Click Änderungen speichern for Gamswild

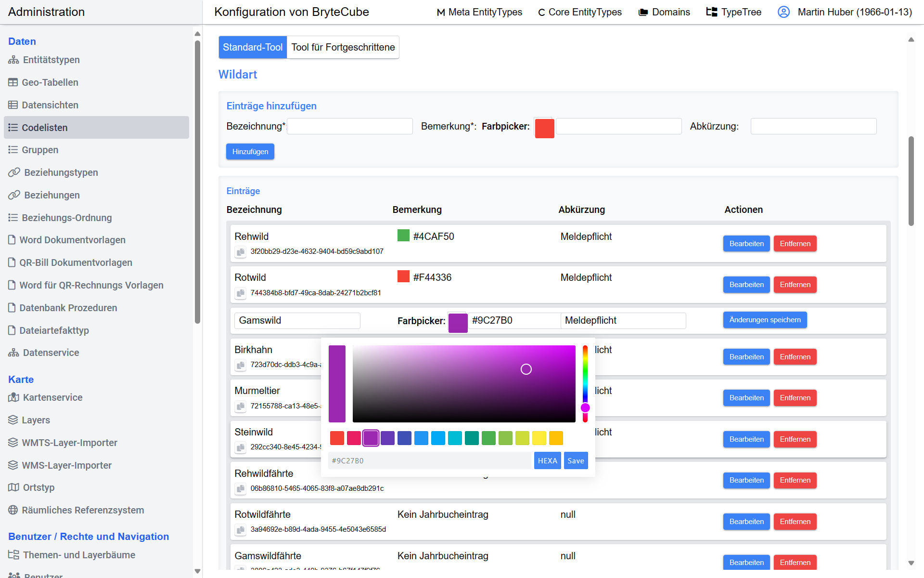pyautogui.click(x=764, y=320)
